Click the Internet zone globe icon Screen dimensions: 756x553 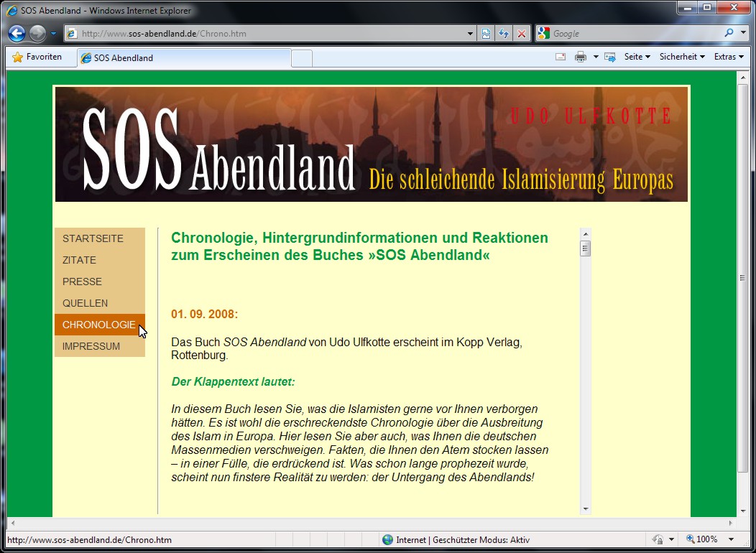point(387,539)
